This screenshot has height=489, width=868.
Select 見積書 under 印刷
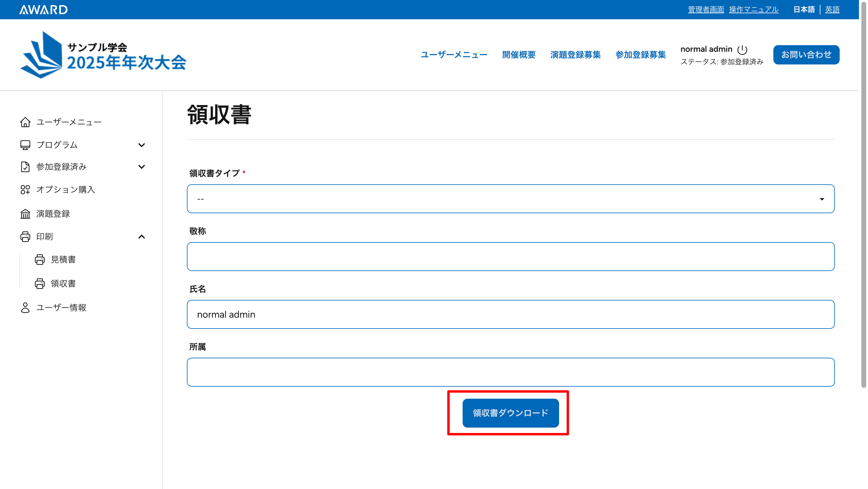[x=63, y=260]
